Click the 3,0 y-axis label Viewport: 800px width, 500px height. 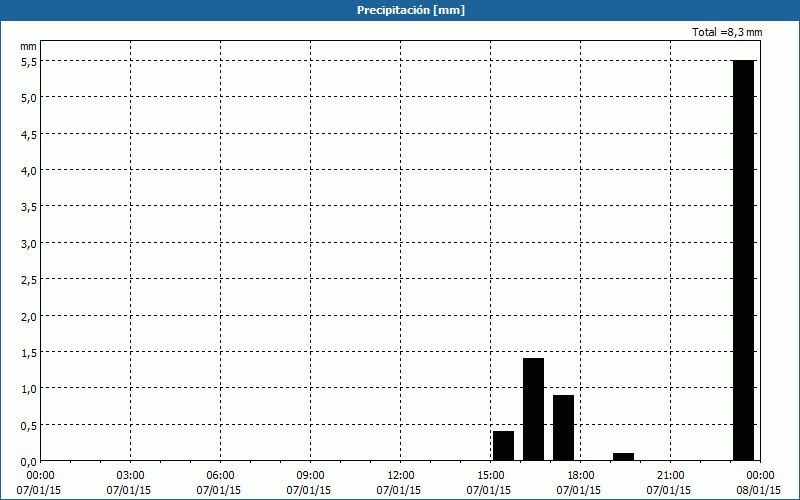pos(29,243)
